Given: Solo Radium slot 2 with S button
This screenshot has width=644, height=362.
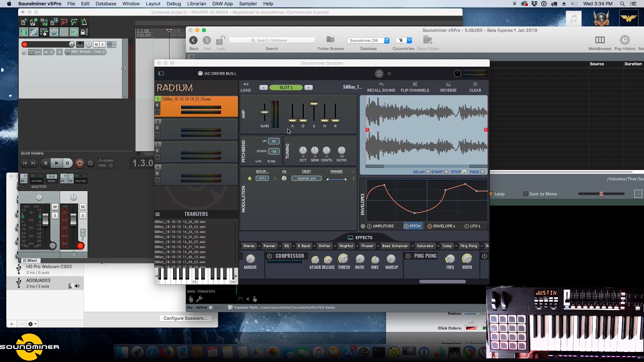Looking at the screenshot, I should [x=157, y=128].
